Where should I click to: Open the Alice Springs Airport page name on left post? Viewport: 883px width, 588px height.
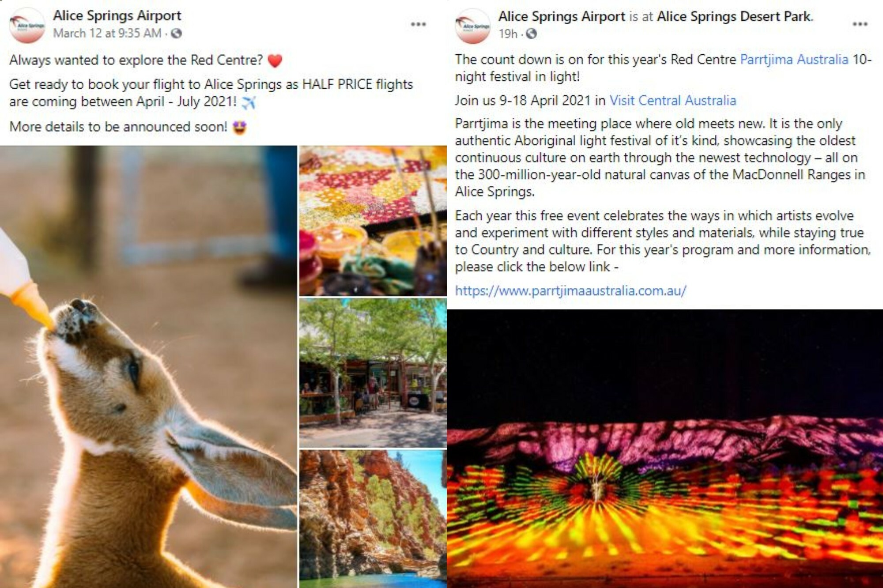(117, 15)
